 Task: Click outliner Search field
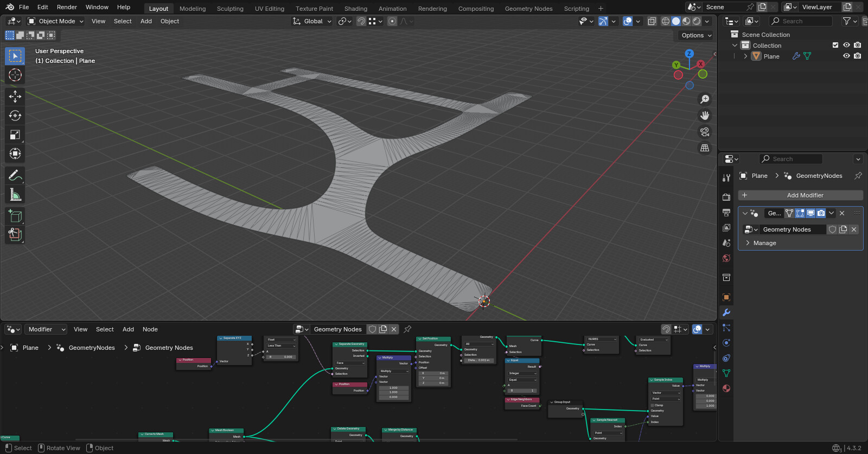pyautogui.click(x=801, y=21)
